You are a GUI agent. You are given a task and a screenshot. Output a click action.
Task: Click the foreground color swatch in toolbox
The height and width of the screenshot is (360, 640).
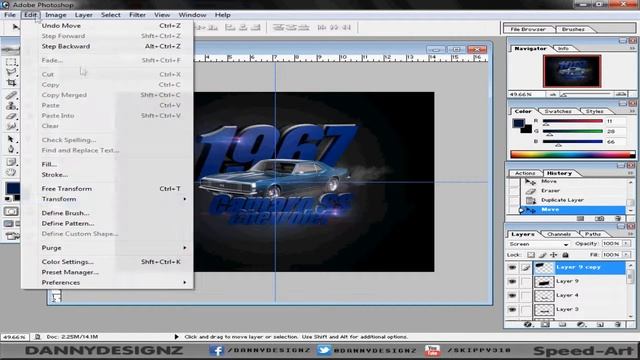12,188
